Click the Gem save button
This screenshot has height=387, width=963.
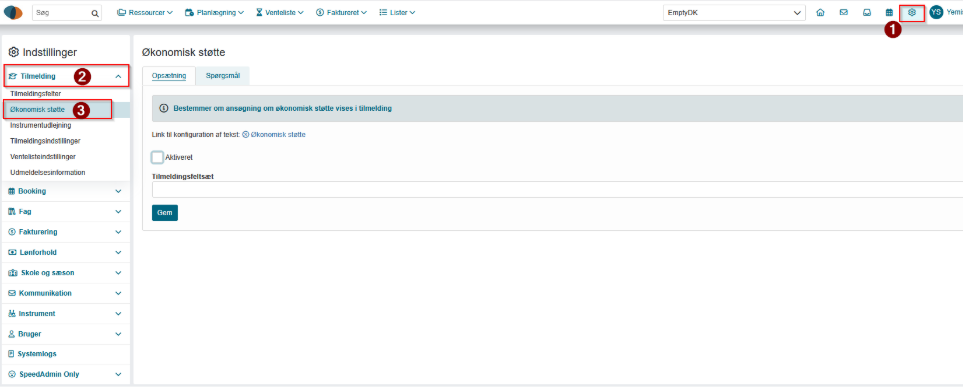click(165, 213)
